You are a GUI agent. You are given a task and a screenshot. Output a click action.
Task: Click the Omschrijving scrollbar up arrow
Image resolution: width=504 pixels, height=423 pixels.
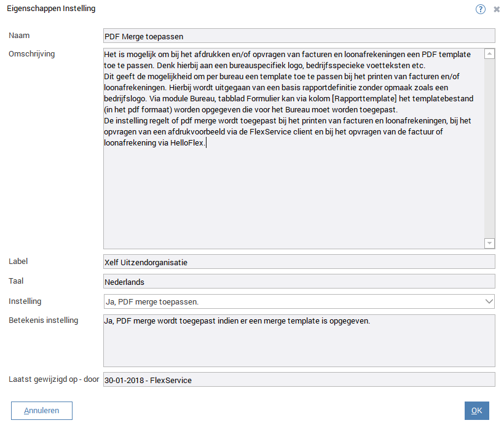click(x=489, y=54)
